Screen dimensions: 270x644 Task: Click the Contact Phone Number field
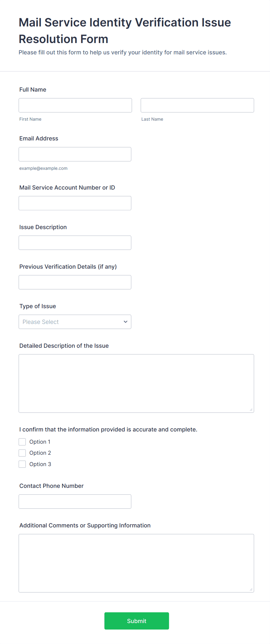[x=75, y=501]
